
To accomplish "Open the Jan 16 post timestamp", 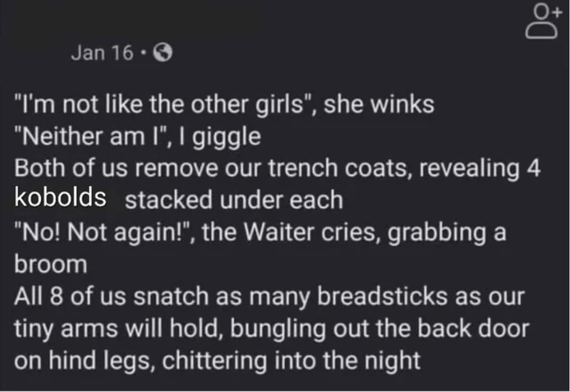I will [x=103, y=52].
